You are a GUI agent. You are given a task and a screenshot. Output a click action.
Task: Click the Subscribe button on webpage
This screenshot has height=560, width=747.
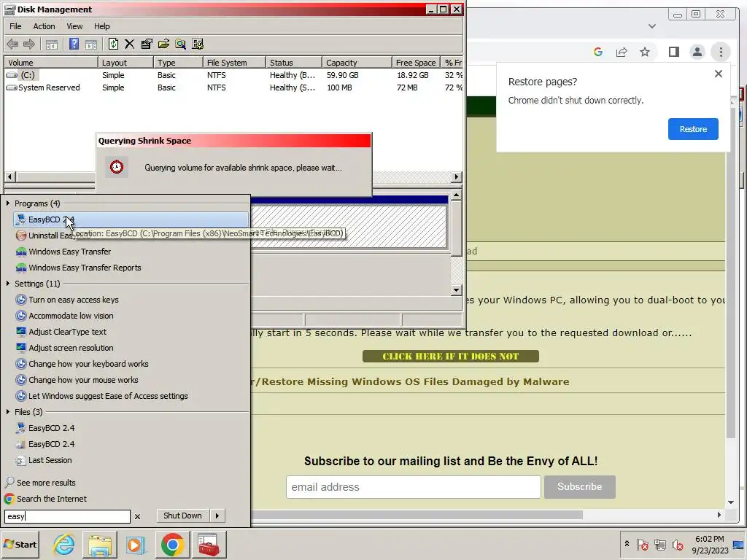point(580,486)
